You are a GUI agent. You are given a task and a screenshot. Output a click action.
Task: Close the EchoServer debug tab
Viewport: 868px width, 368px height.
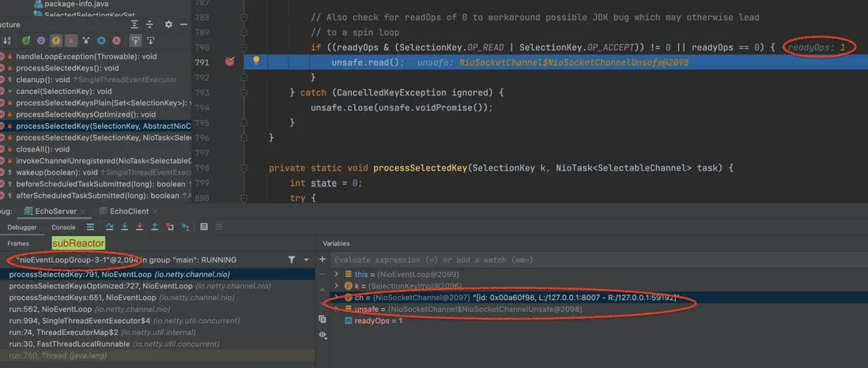click(83, 211)
